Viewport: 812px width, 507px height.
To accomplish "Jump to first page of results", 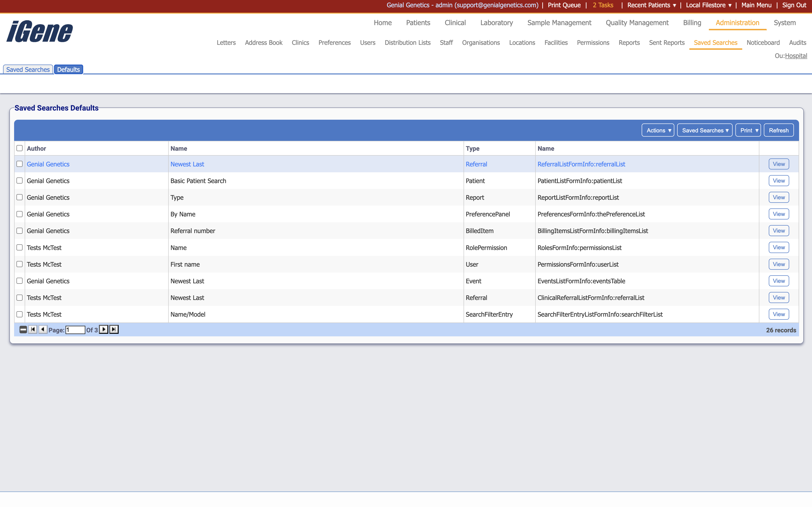I will click(33, 330).
